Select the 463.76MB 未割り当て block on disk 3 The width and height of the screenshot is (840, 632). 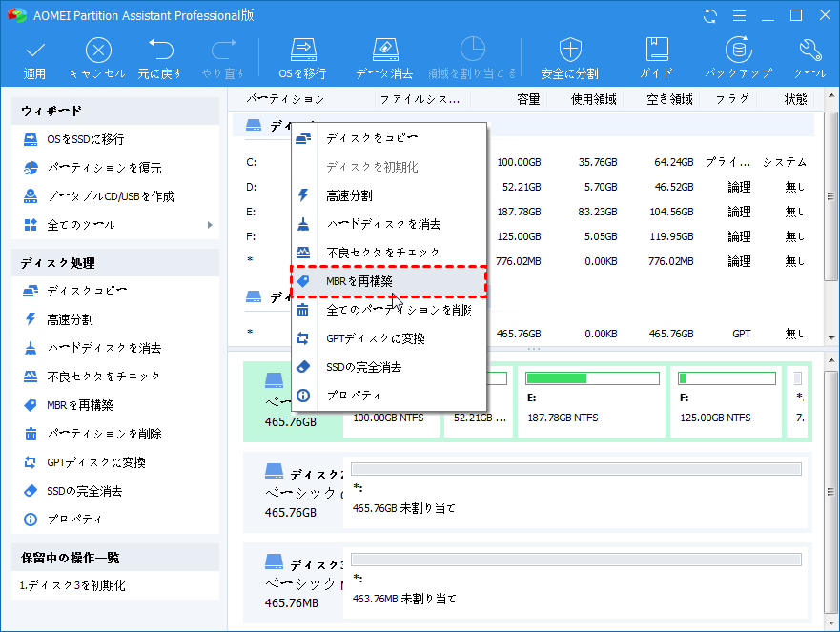(x=576, y=583)
